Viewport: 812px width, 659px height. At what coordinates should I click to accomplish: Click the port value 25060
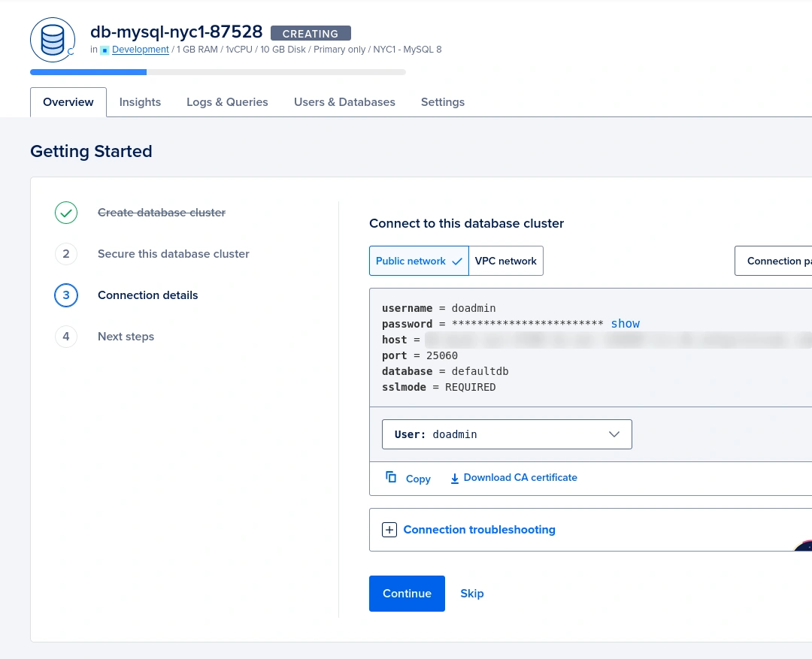(442, 355)
